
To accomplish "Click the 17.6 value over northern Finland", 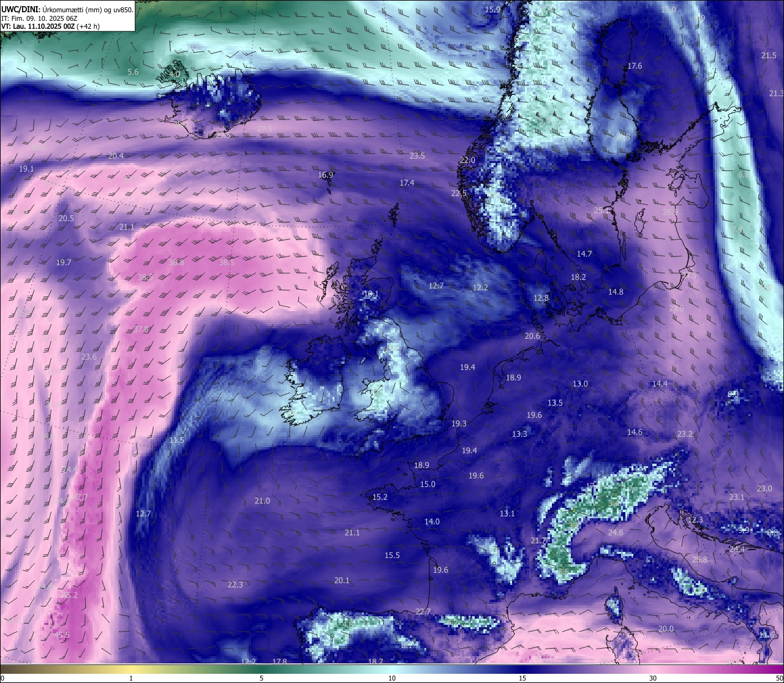I will tap(635, 66).
